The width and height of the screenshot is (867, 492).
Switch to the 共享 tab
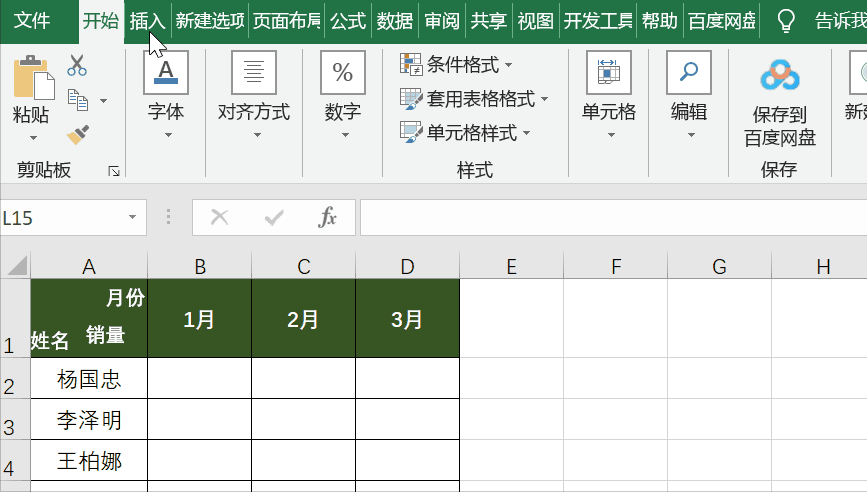(x=489, y=21)
